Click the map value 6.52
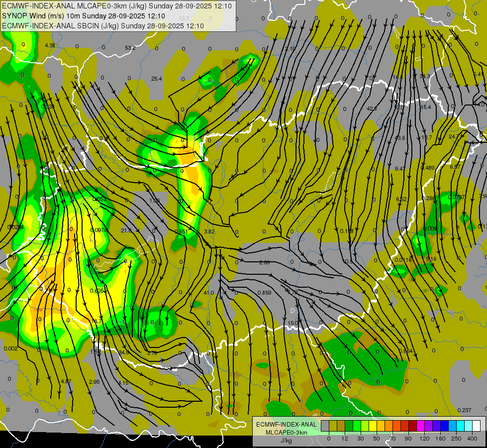This screenshot has height=448, width=487. coord(401,199)
